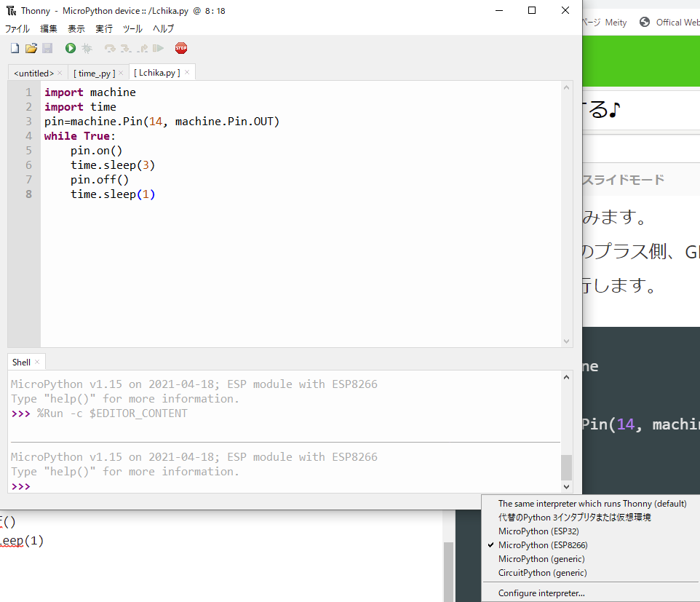Open the ツール menu

click(x=132, y=28)
